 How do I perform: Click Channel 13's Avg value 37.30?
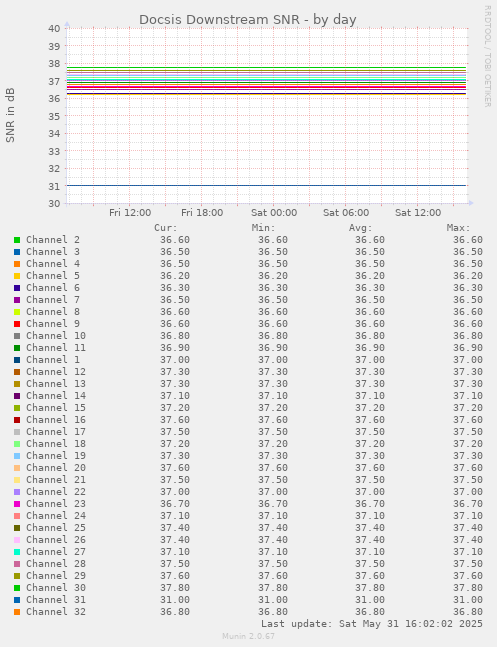pos(370,384)
